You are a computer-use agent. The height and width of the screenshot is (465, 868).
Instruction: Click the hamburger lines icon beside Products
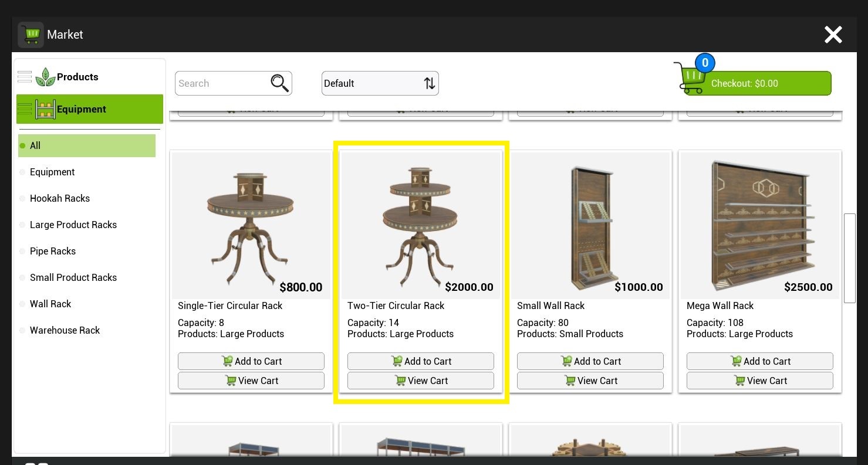click(x=25, y=77)
